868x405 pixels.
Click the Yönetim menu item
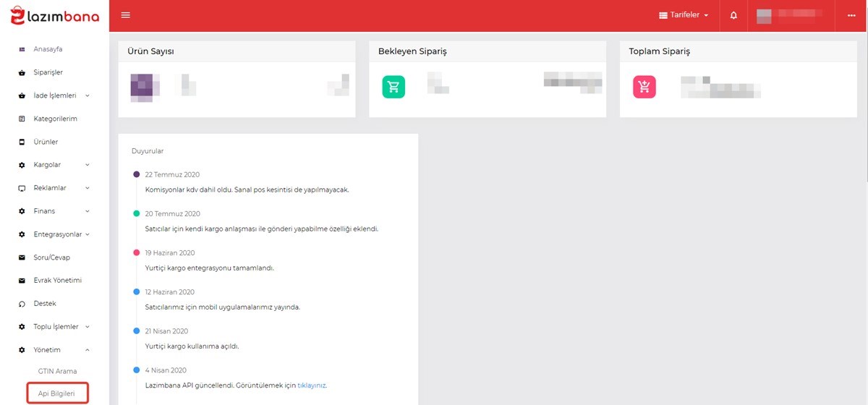[47, 350]
